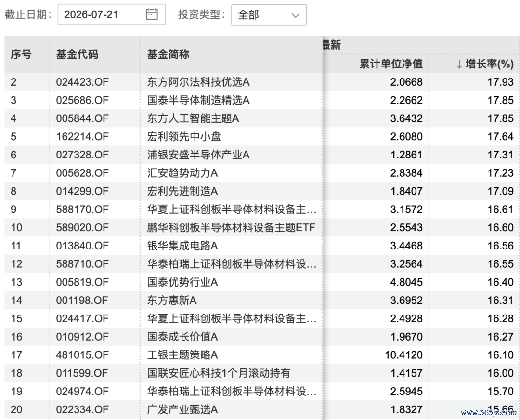Sort by 增长率(%) column header
The width and height of the screenshot is (520, 420).
pyautogui.click(x=485, y=64)
